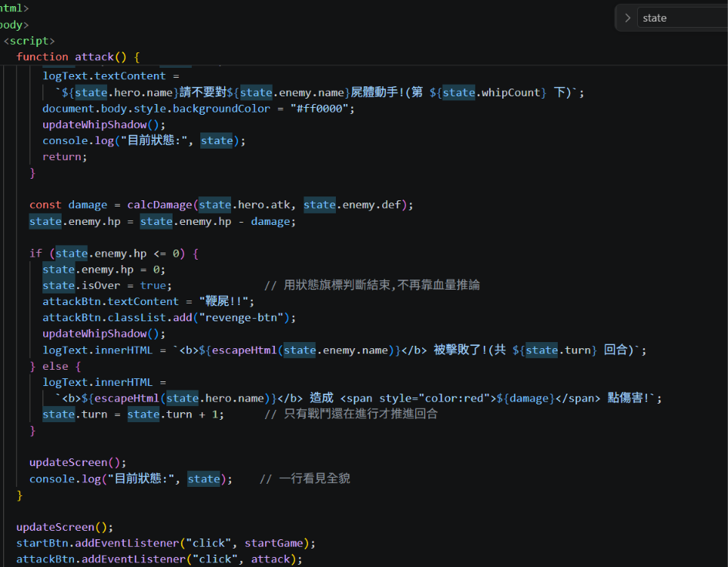Viewport: 728px width, 567px height.
Task: Click the "點傷害!" text in template
Action: (628, 398)
